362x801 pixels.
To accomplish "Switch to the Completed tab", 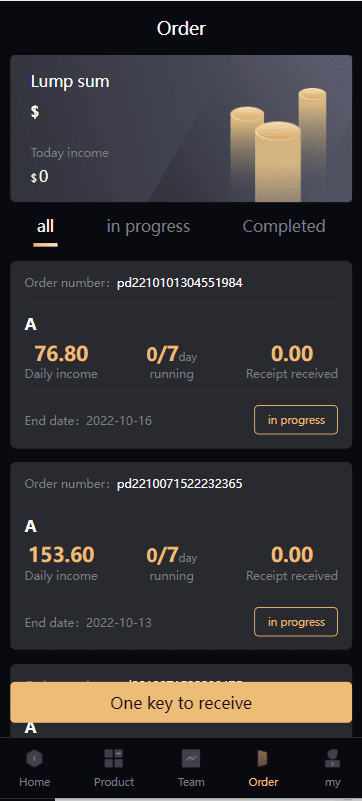I will pyautogui.click(x=284, y=226).
